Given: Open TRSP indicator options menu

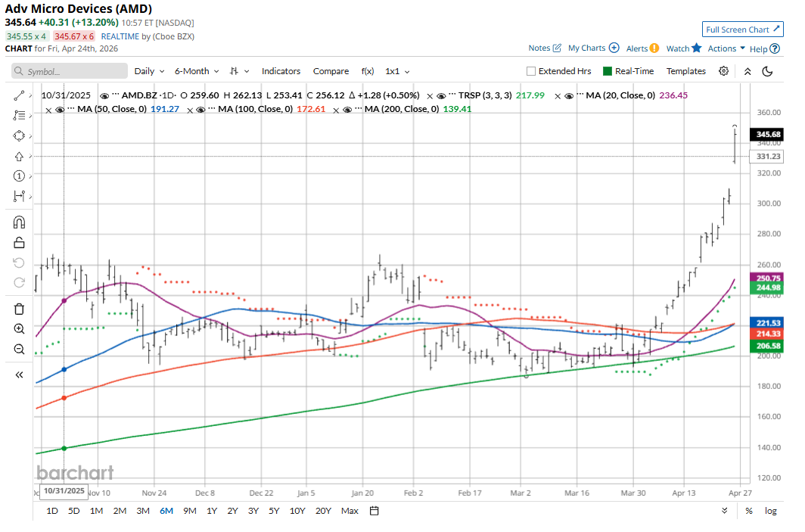Looking at the screenshot, I should coord(452,95).
